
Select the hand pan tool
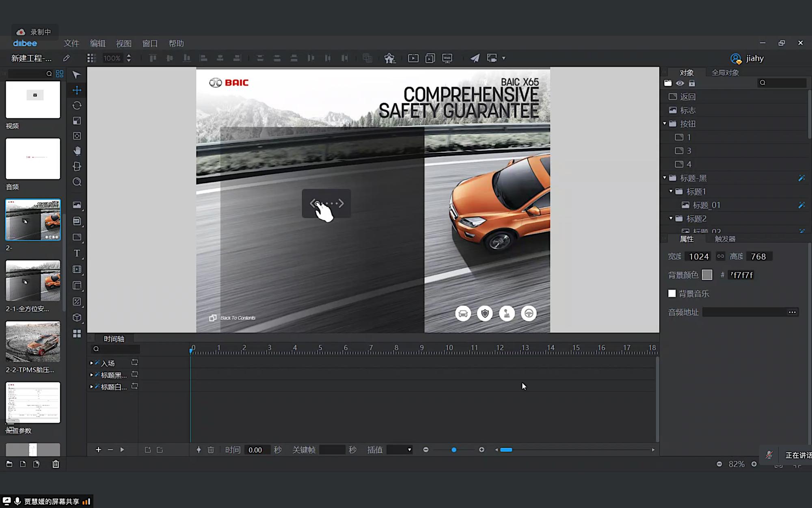tap(77, 151)
